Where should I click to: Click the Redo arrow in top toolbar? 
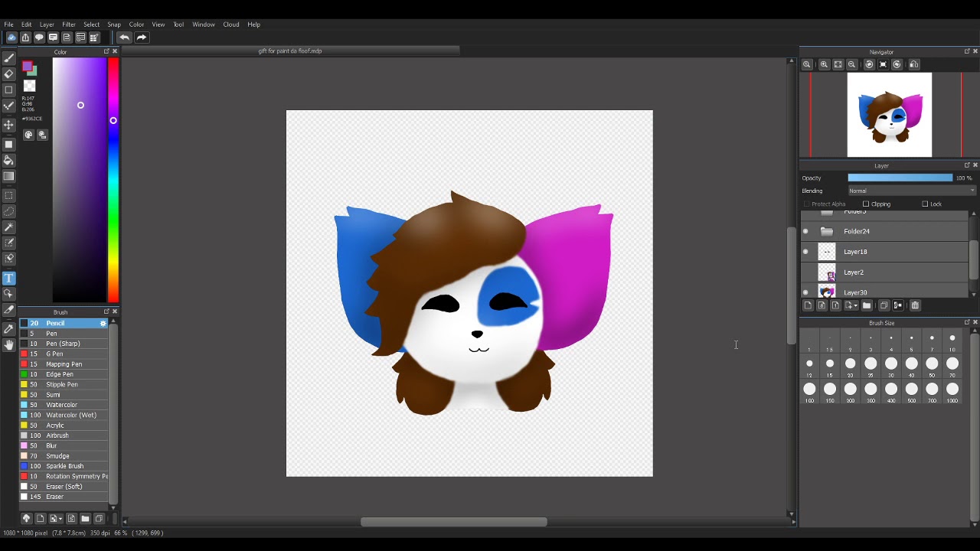point(142,37)
